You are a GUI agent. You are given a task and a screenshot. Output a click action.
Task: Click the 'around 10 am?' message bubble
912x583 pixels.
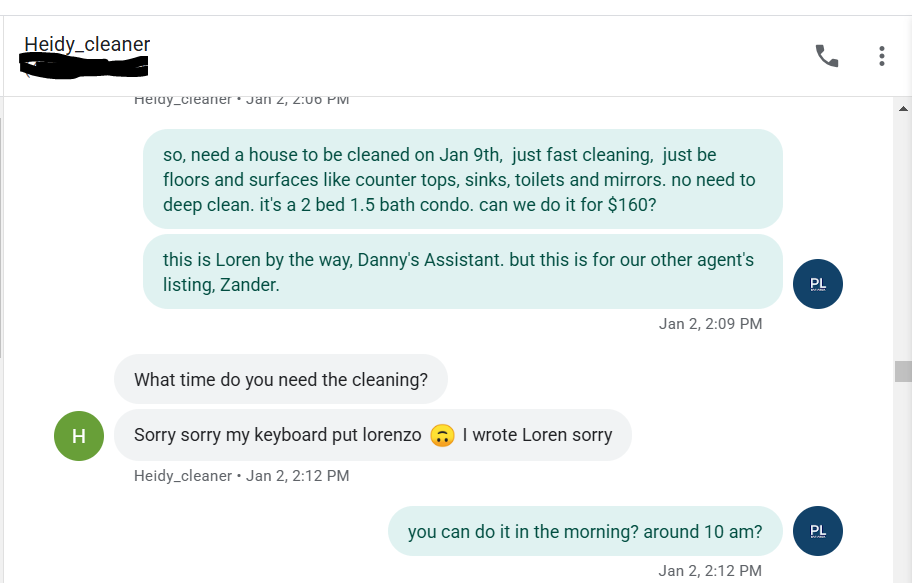pyautogui.click(x=585, y=532)
